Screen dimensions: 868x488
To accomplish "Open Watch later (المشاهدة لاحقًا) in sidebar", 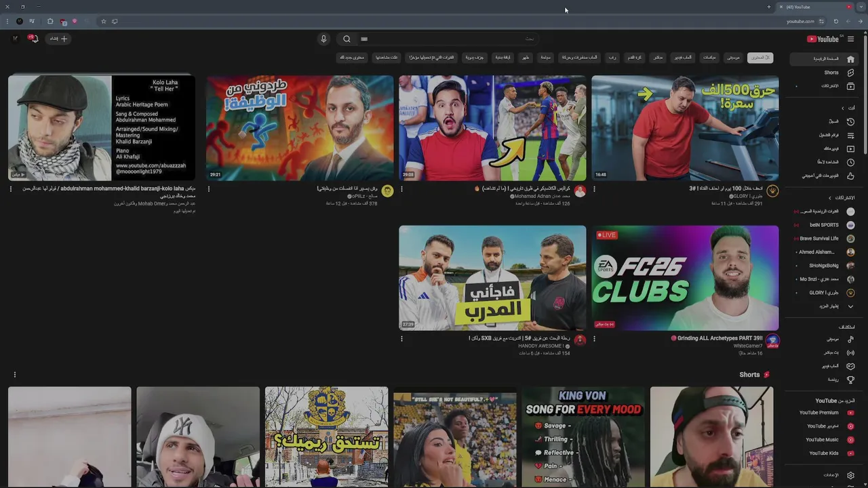I will [x=825, y=162].
